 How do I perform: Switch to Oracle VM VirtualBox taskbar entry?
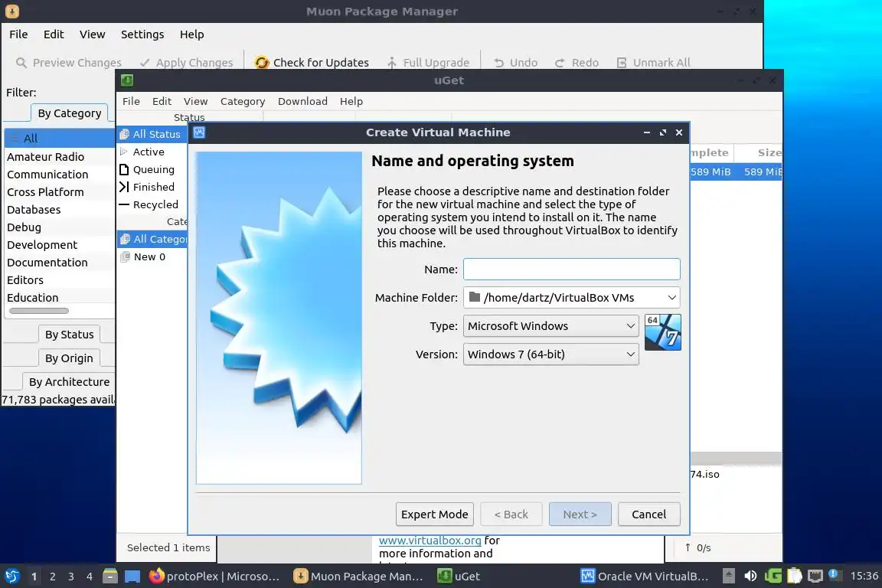click(645, 577)
